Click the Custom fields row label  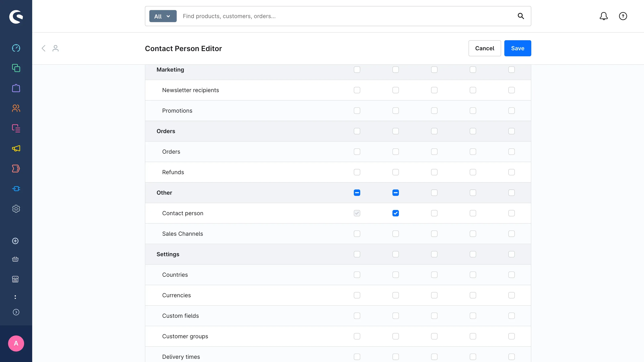tap(180, 316)
